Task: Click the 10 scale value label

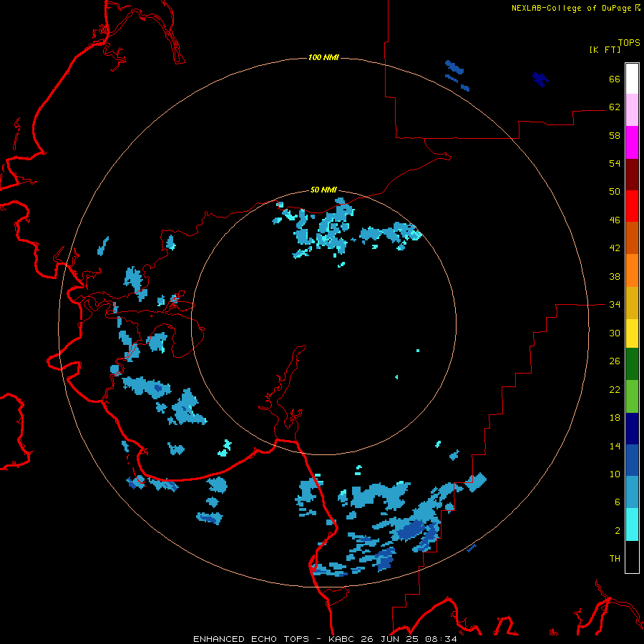Action: click(x=615, y=474)
